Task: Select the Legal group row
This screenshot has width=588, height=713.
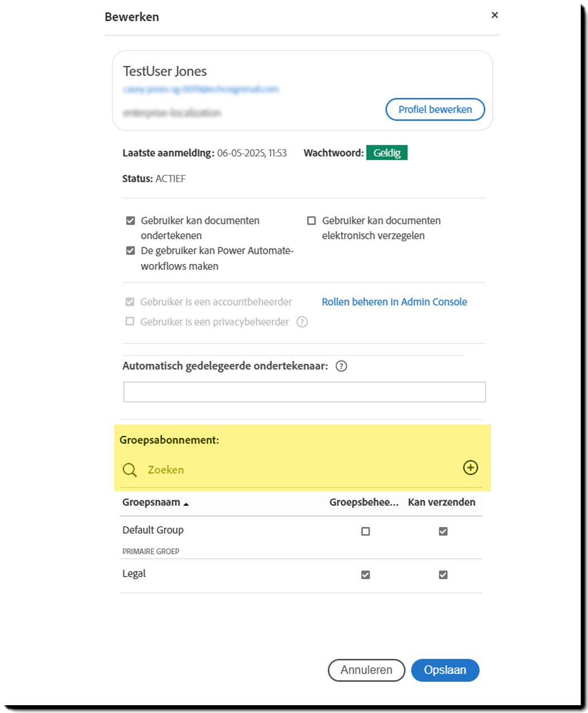Action: (x=134, y=574)
